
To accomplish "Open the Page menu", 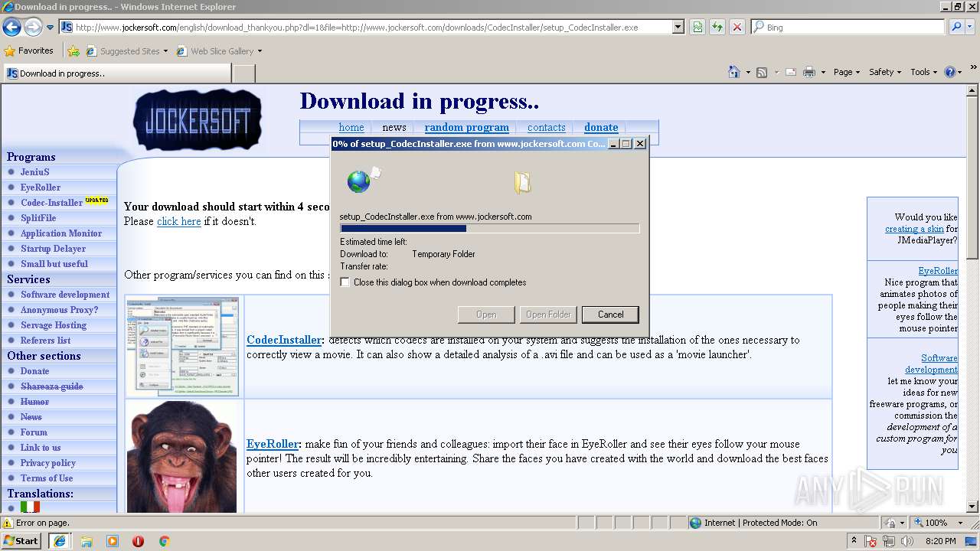I will [846, 72].
